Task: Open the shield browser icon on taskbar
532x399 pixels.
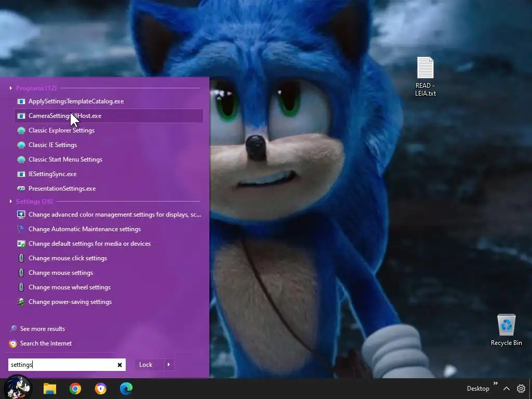Action: click(101, 389)
